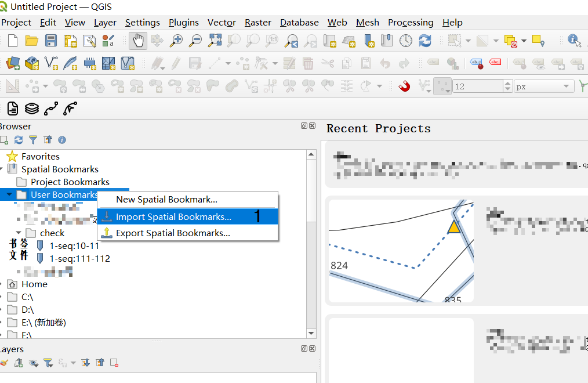Click the Open Project folder icon
The image size is (588, 383).
point(31,41)
